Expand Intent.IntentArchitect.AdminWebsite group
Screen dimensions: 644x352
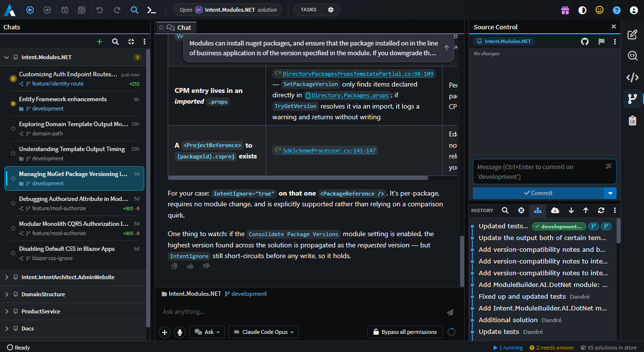[x=6, y=277]
